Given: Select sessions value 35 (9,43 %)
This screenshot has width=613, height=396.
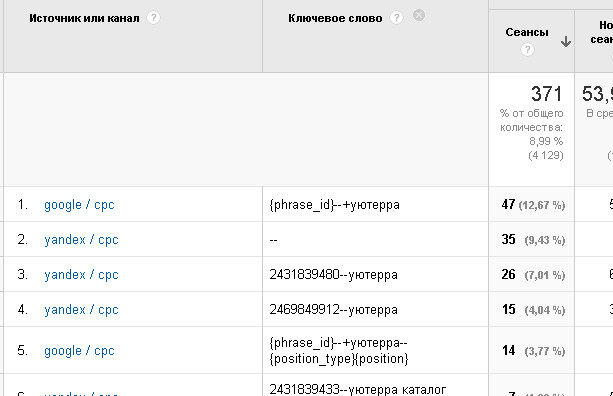Looking at the screenshot, I should coord(533,239).
